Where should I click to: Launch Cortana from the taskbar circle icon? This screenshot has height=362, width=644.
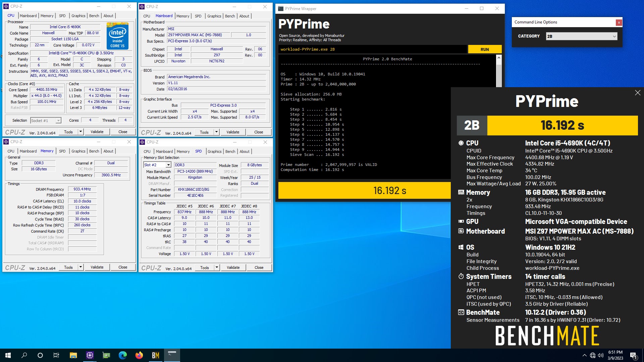tap(40, 355)
